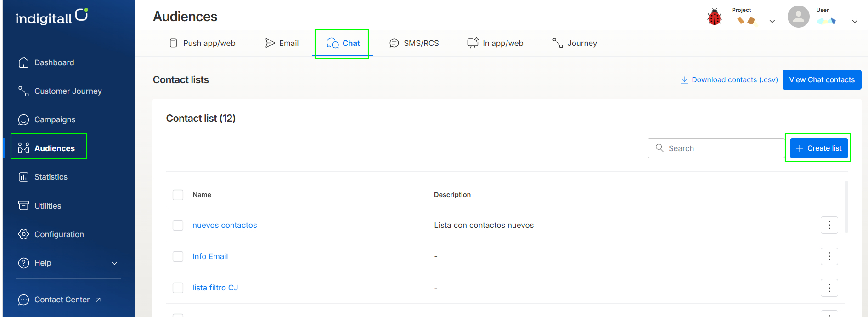The width and height of the screenshot is (868, 317).
Task: Select the Statistics chart icon
Action: (x=23, y=177)
